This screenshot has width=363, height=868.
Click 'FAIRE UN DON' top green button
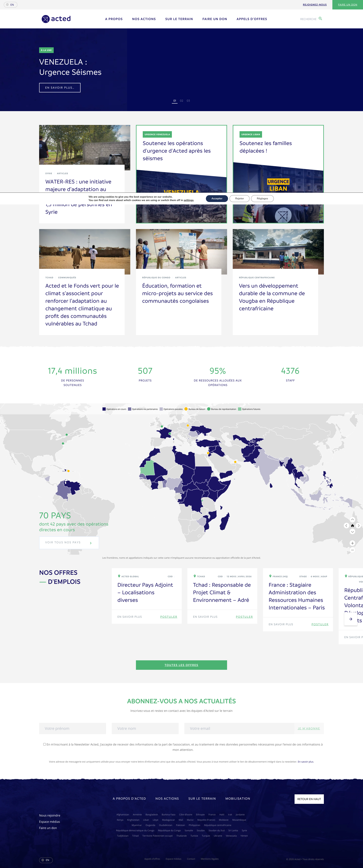coord(347,5)
